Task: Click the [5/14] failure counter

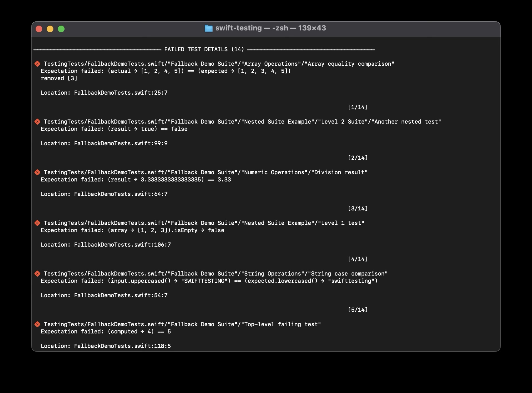Action: coord(358,310)
